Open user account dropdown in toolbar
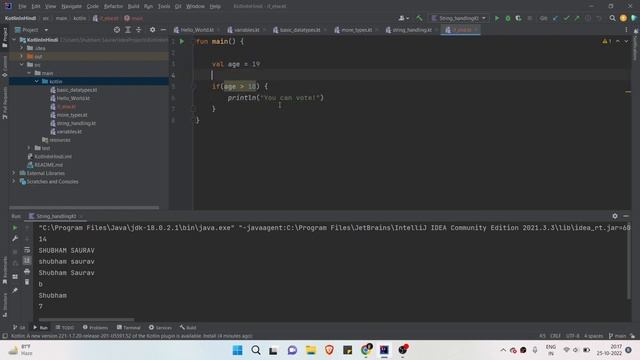 (x=403, y=18)
